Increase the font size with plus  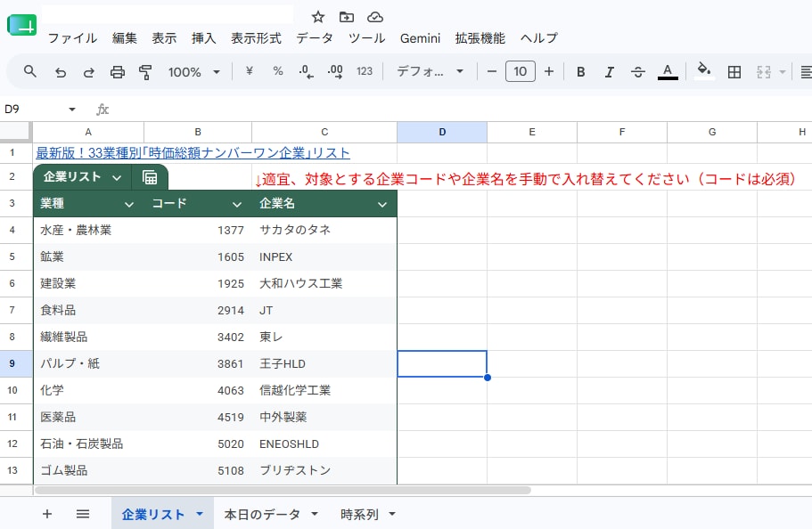point(549,71)
